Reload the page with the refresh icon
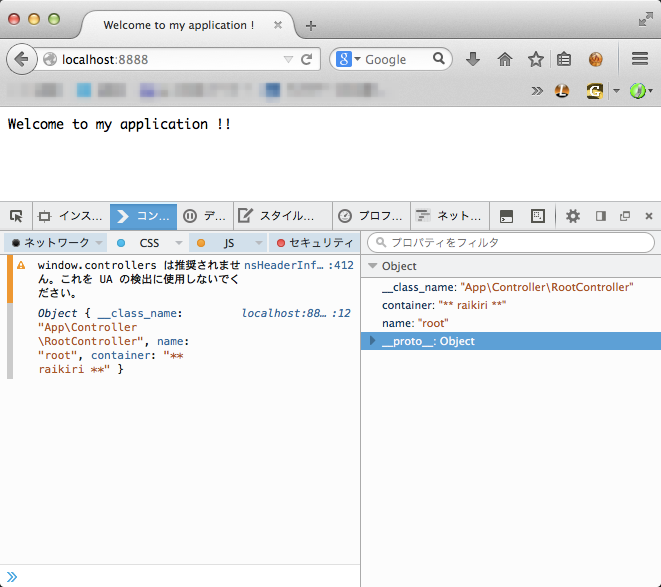This screenshot has width=661, height=587. (307, 59)
